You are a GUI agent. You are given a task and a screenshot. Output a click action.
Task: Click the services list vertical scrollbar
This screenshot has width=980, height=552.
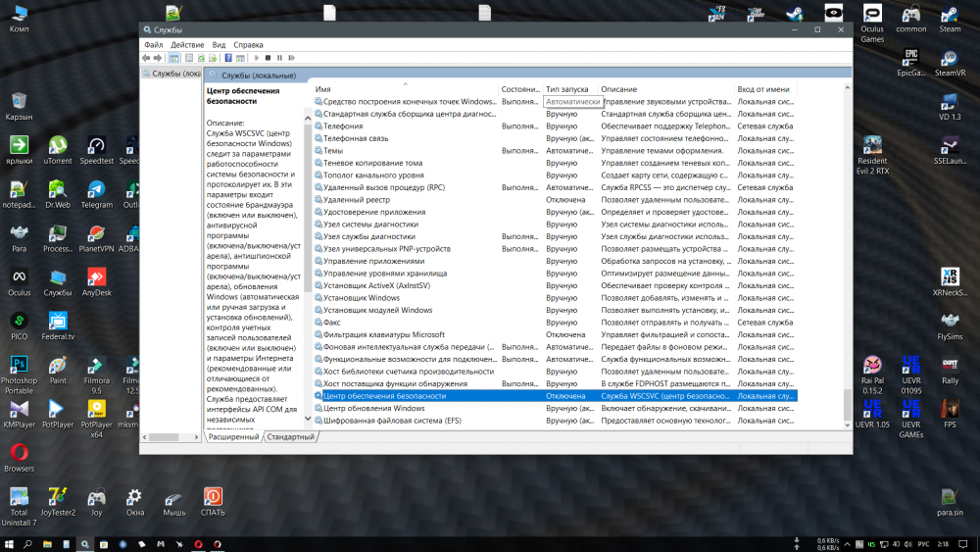847,245
